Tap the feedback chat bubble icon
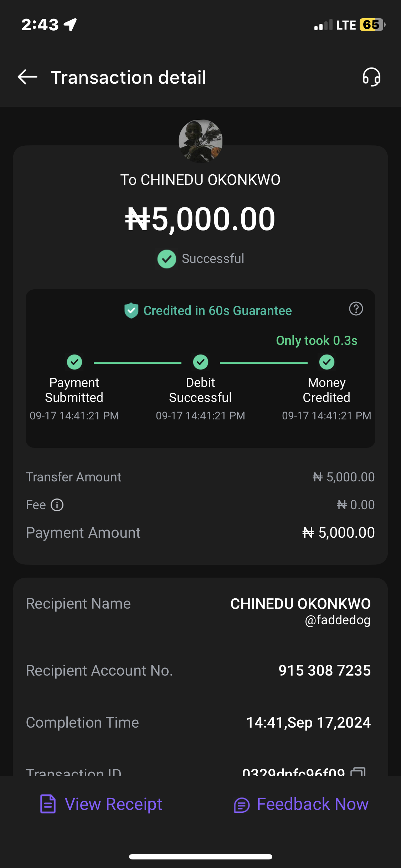Image resolution: width=401 pixels, height=868 pixels. coord(242,805)
